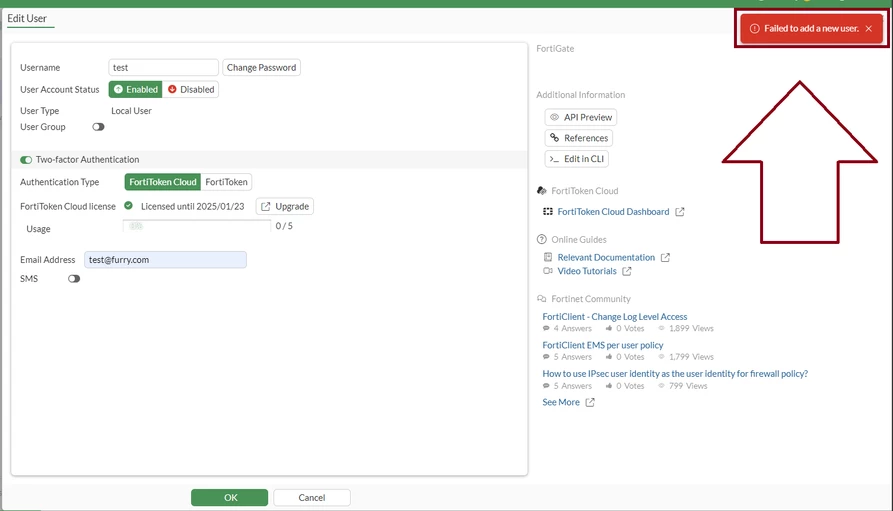Image resolution: width=893 pixels, height=511 pixels.
Task: Click the See More community link
Action: click(x=561, y=402)
